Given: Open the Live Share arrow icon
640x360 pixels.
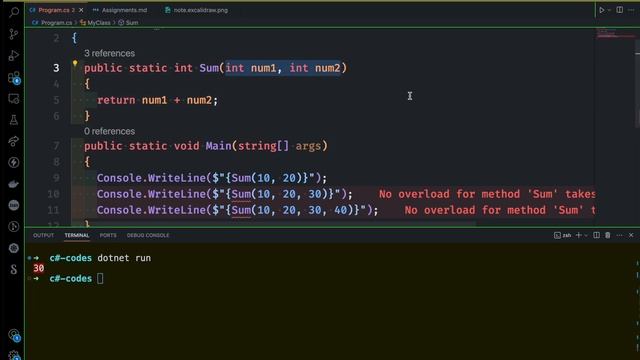Looking at the screenshot, I should click(x=14, y=141).
